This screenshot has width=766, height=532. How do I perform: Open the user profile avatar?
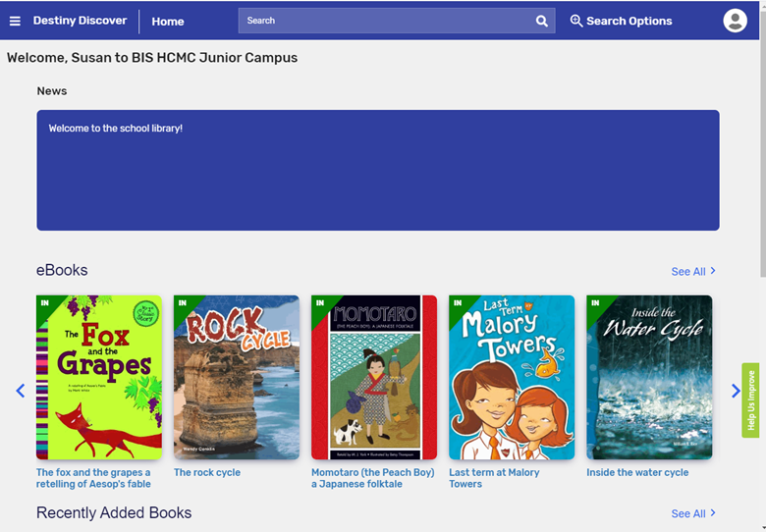click(735, 21)
